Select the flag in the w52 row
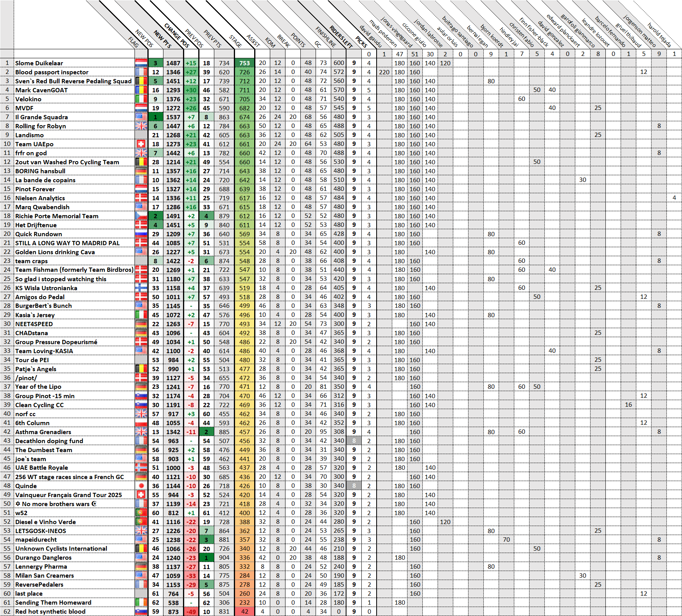Screen dimensions: 682x616 coord(141,513)
